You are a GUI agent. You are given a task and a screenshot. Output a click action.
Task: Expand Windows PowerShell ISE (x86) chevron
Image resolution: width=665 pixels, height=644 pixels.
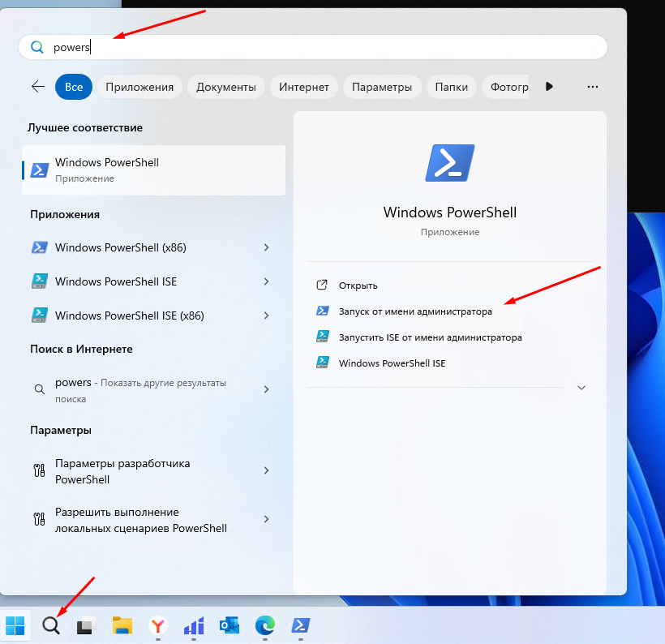click(266, 316)
